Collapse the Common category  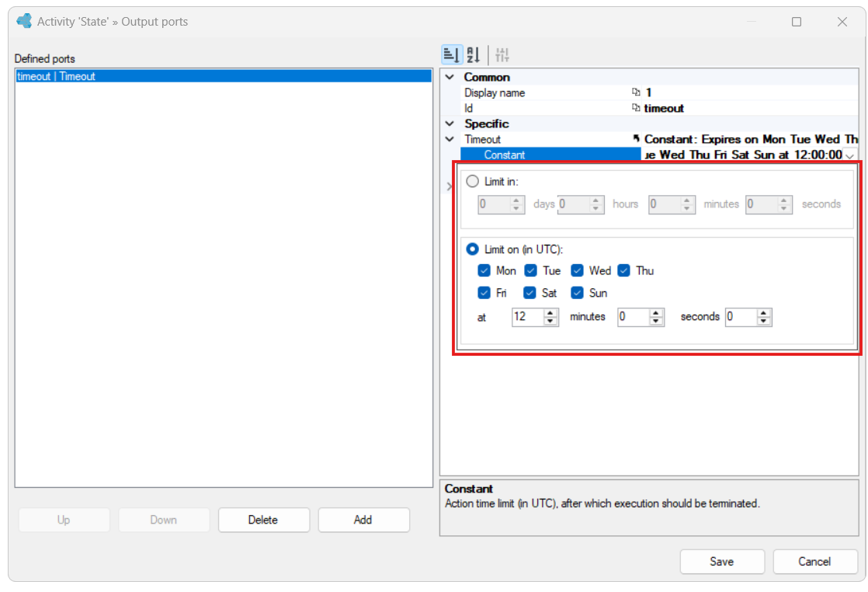coord(450,77)
